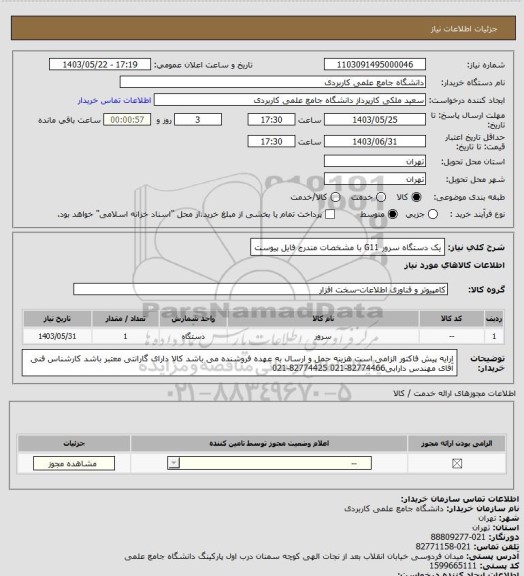Image resolution: width=524 pixels, height=576 pixels.
Task: Click the remaining time field 00:00:57
Action: click(x=127, y=120)
